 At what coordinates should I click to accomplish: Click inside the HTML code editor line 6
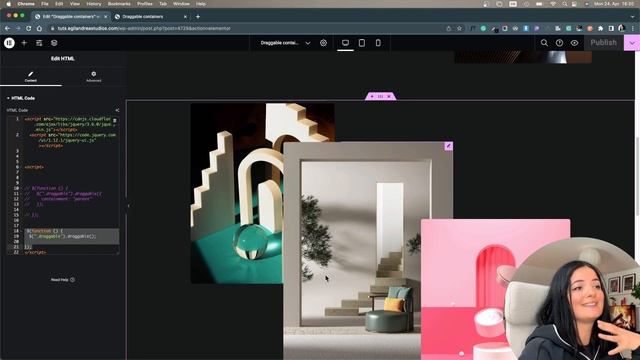coord(35,167)
